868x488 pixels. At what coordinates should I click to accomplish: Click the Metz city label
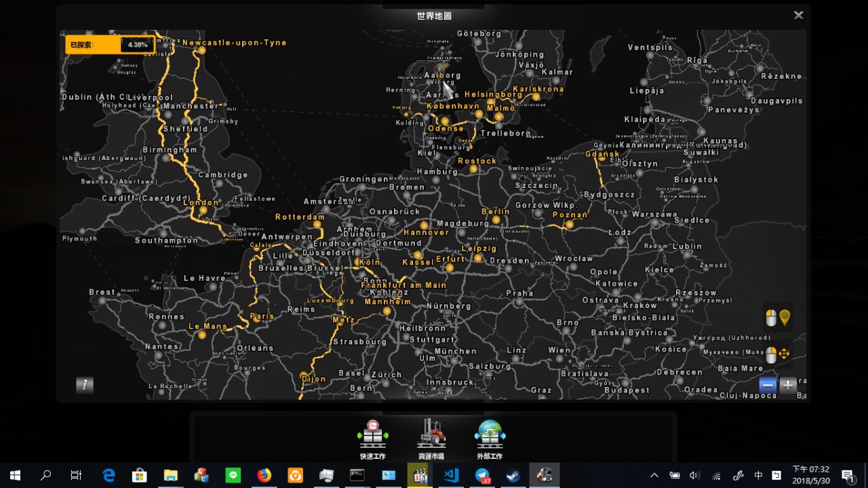click(344, 320)
